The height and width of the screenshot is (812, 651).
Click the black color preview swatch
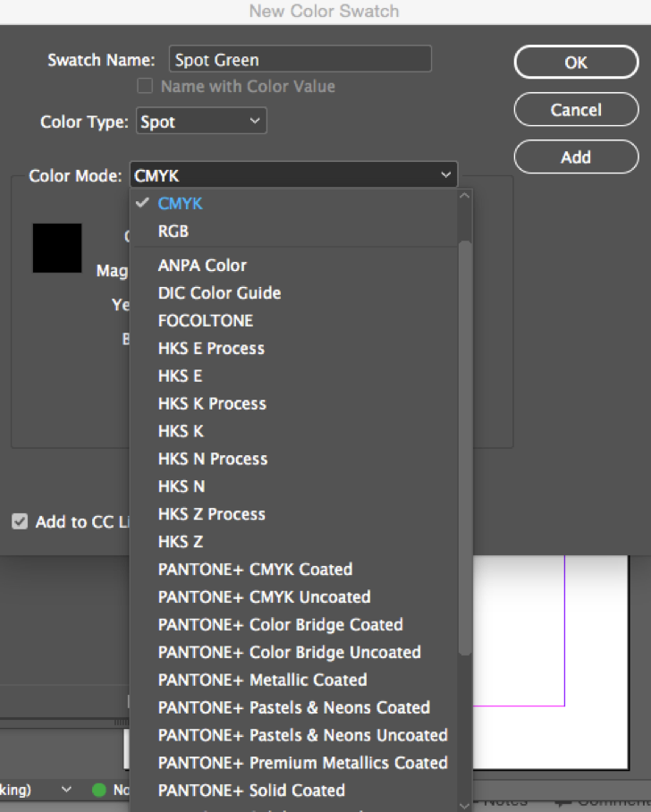click(x=57, y=248)
